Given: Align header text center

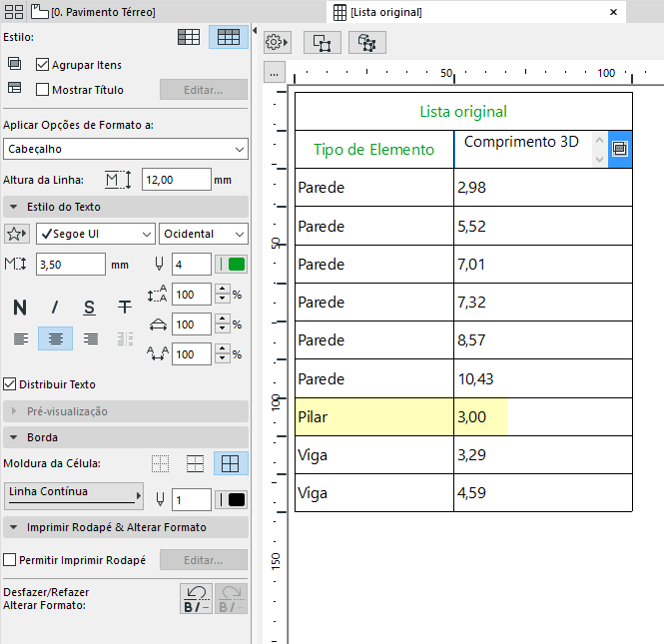Looking at the screenshot, I should pos(56,338).
